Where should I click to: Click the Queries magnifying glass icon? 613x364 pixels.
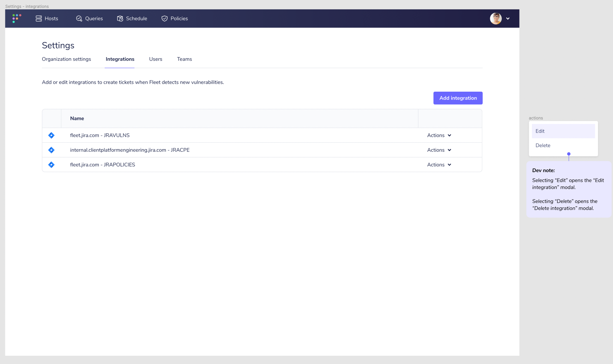tap(79, 18)
